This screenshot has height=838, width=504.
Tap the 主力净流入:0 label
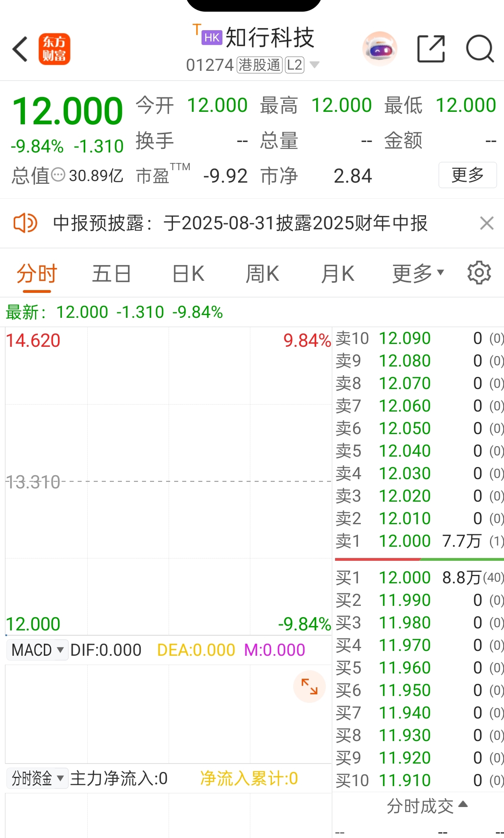click(x=119, y=778)
